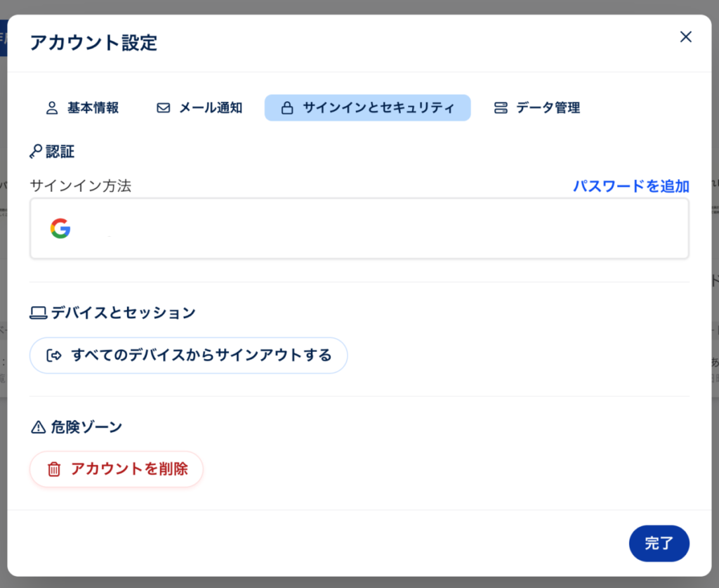The image size is (719, 588).
Task: Click the person icon on 基本情報 tab
Action: click(x=51, y=107)
